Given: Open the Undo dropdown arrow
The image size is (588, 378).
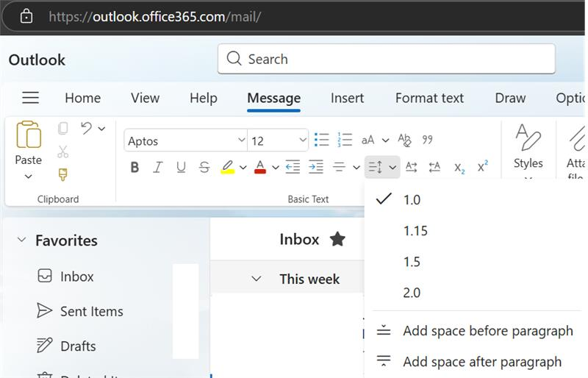Looking at the screenshot, I should click(x=101, y=129).
